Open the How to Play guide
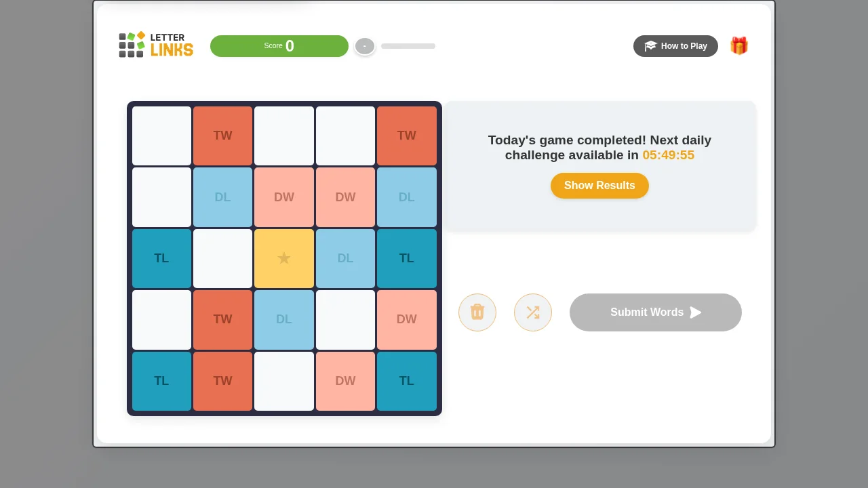Viewport: 868px width, 488px height. (x=675, y=46)
